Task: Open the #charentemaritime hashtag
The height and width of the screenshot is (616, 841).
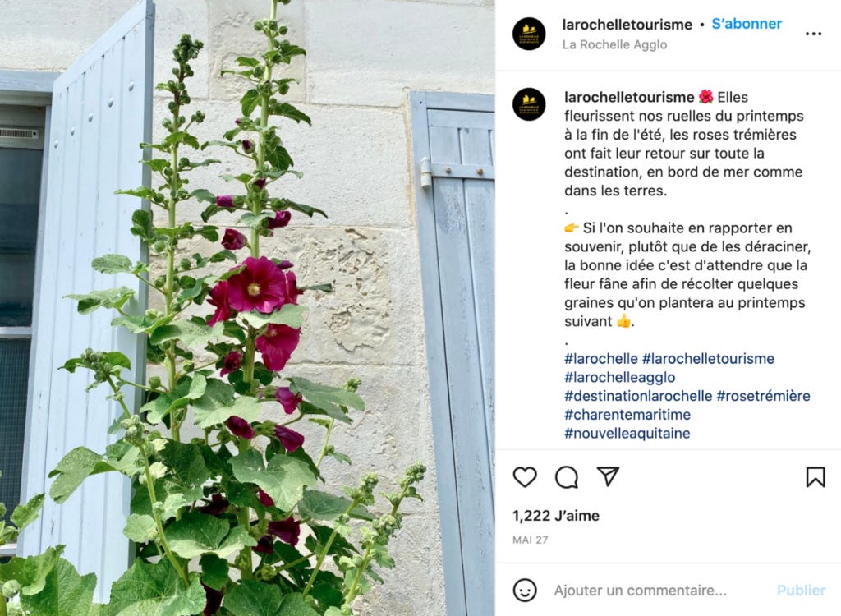Action: tap(627, 415)
